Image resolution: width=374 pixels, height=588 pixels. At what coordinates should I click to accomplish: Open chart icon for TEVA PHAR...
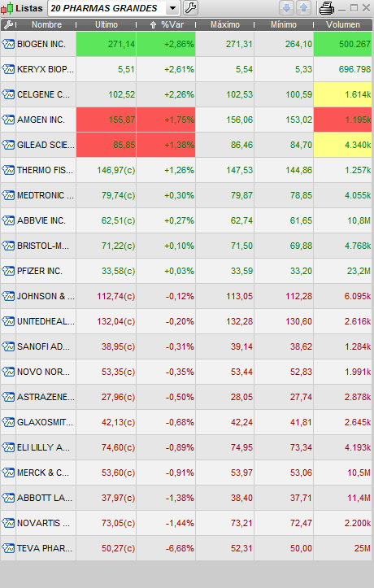(8, 548)
